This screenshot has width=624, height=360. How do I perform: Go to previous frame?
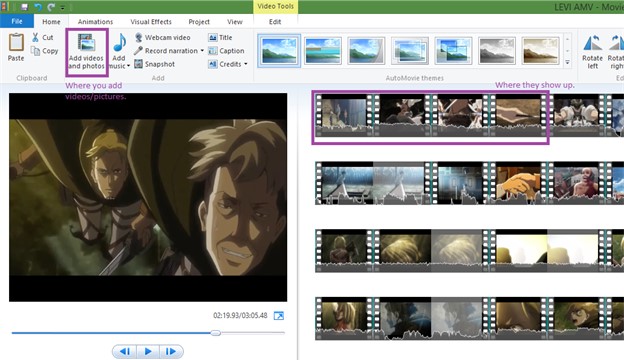[x=125, y=351]
